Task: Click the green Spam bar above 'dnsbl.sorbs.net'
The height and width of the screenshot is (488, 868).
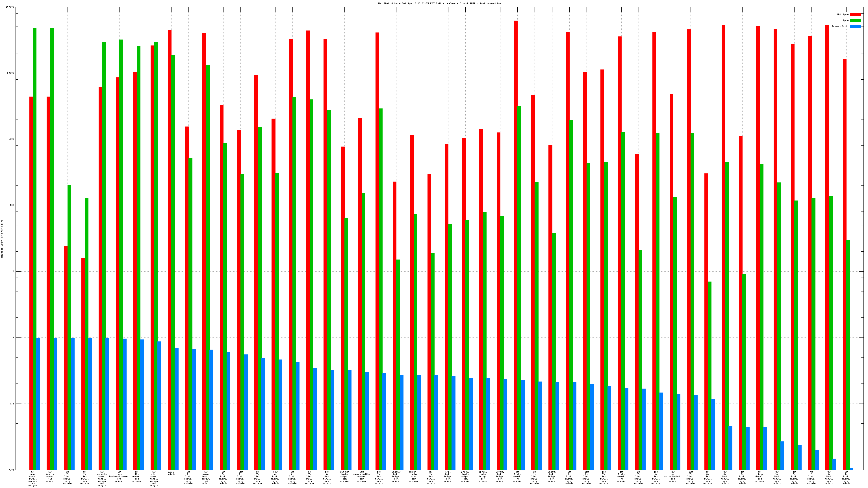Action: (52, 236)
